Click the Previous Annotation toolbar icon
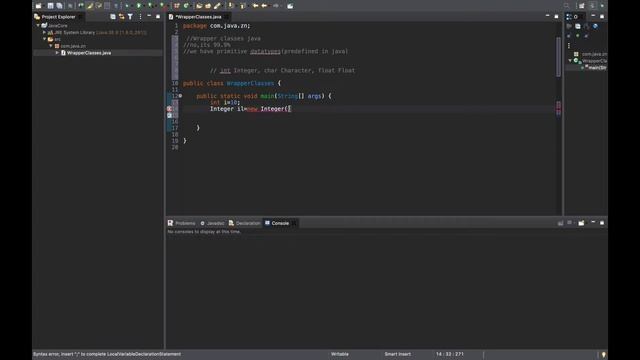The width and height of the screenshot is (640, 360). point(242,6)
